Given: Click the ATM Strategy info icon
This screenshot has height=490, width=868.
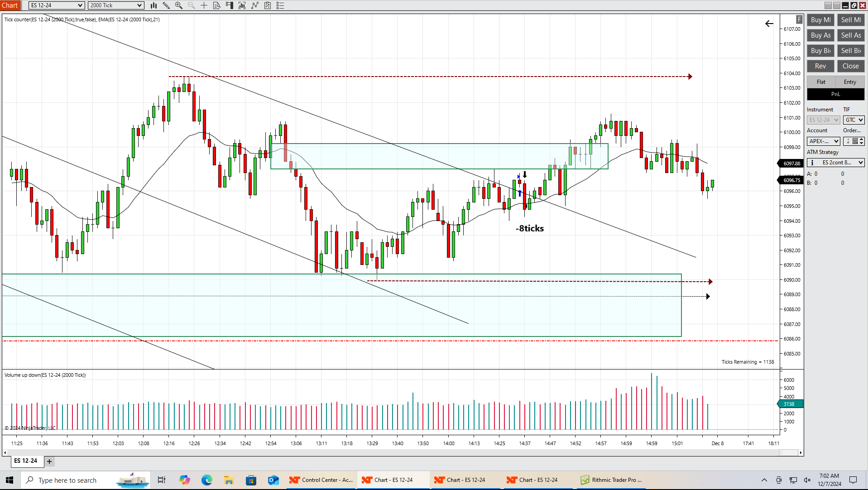Looking at the screenshot, I should tap(812, 163).
